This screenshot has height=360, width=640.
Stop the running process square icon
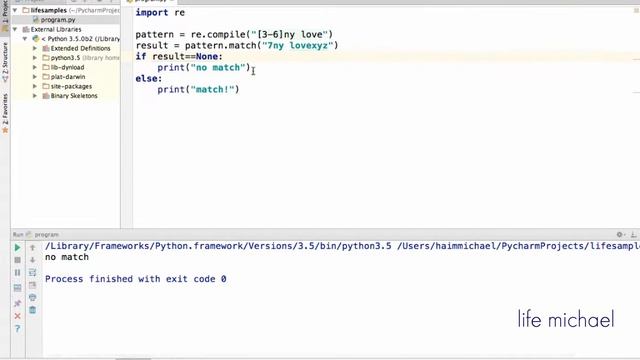[x=17, y=260]
